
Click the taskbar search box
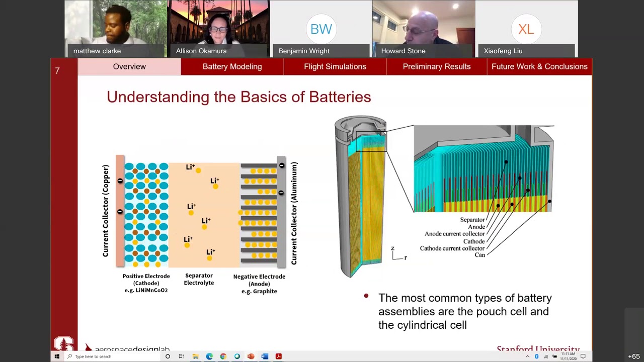[x=112, y=356]
